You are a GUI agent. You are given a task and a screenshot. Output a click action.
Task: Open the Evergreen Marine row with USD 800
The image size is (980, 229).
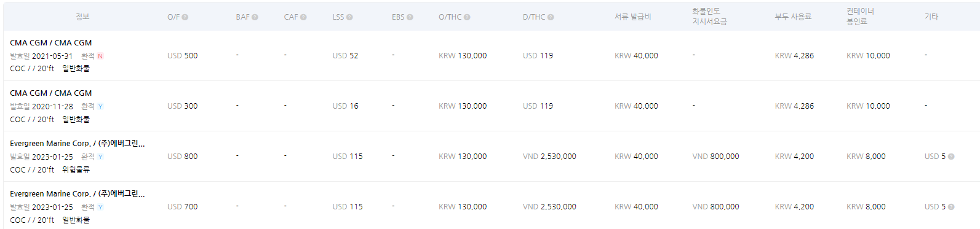coord(492,157)
